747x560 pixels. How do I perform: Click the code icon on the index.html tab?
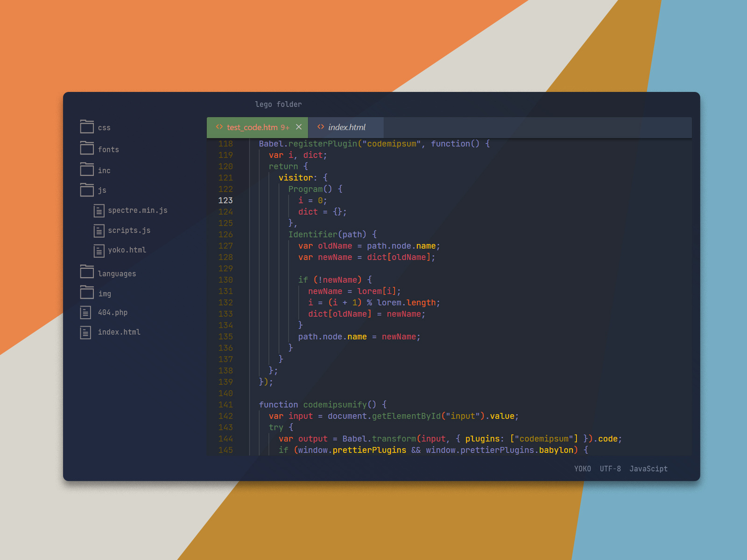[321, 127]
